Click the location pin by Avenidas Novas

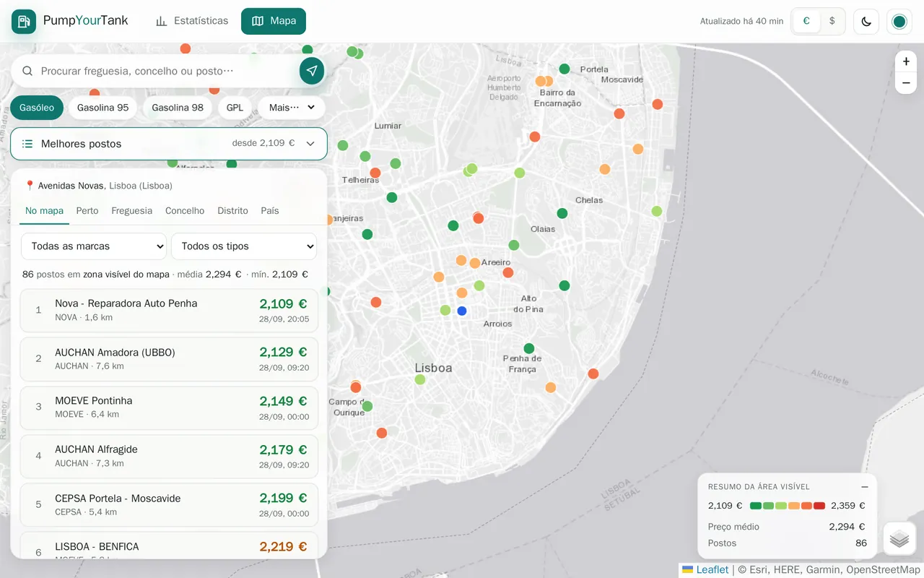[x=30, y=186]
